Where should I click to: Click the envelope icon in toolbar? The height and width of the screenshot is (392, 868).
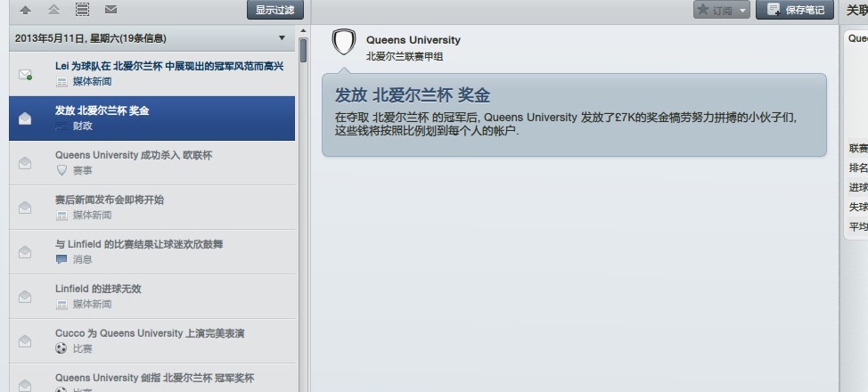pos(111,10)
